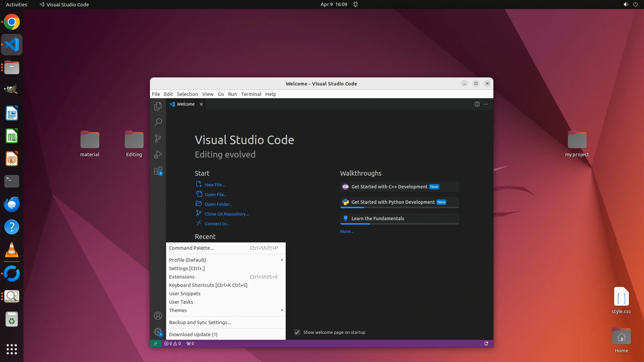Viewport: 644px width, 362px height.
Task: Select Command Palette menu entry
Action: [x=192, y=248]
